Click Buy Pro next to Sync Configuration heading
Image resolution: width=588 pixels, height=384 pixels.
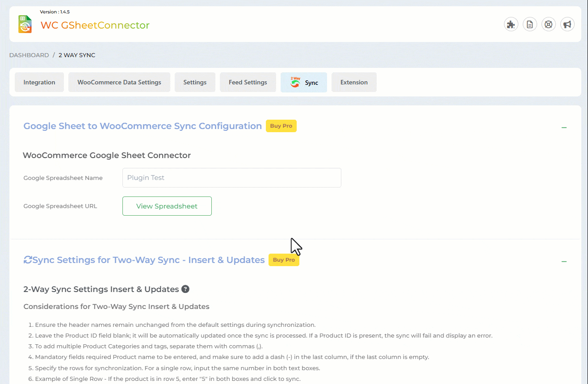point(281,126)
